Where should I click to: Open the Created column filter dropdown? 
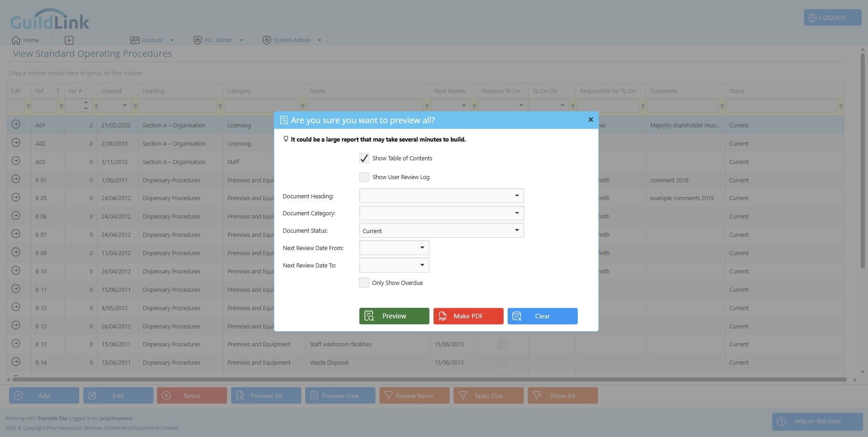click(125, 106)
